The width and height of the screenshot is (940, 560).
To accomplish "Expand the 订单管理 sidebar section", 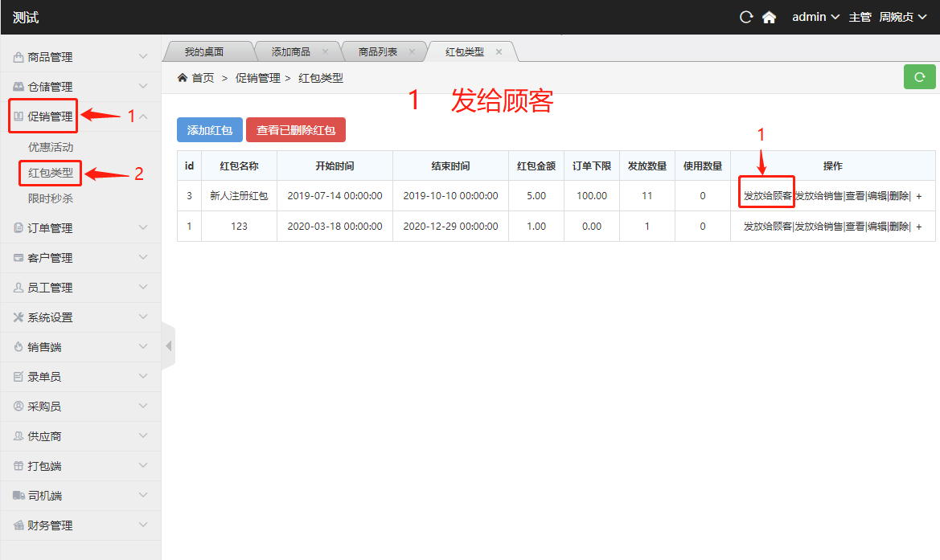I will 80,228.
